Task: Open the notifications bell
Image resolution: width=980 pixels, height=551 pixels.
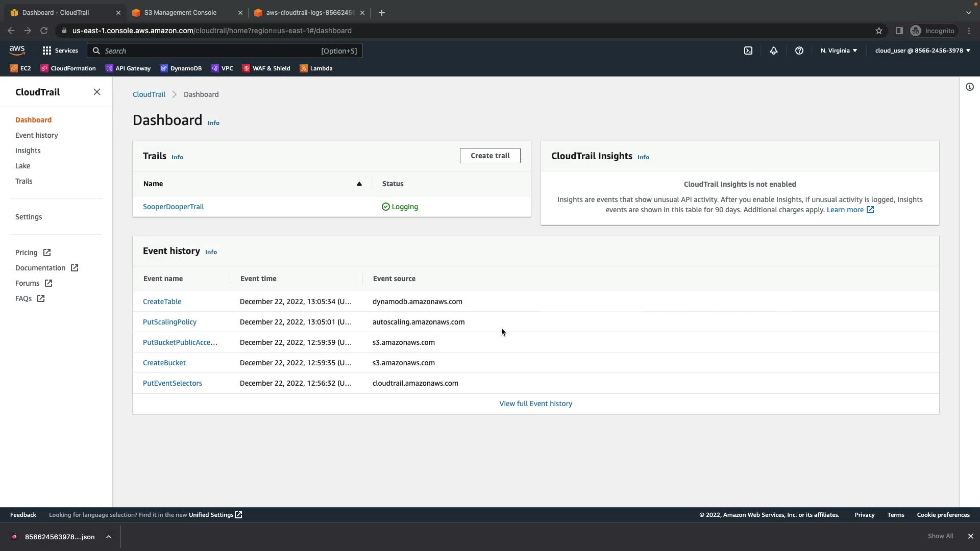Action: coord(773,51)
